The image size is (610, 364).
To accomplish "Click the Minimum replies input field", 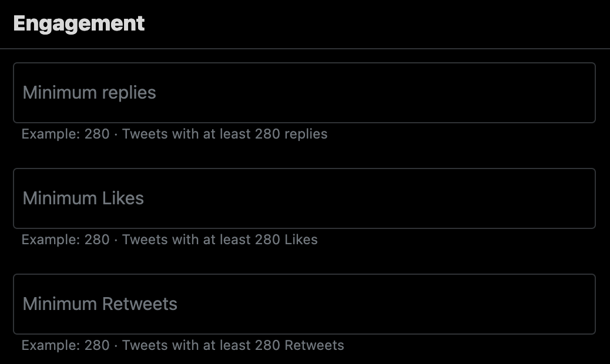I will (303, 92).
